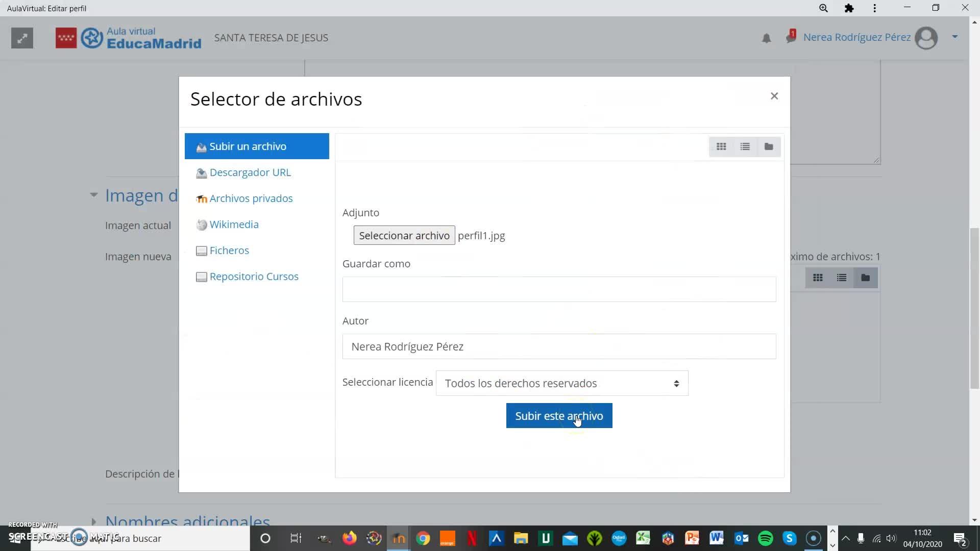Click the Seleccionar archivo button

click(404, 236)
